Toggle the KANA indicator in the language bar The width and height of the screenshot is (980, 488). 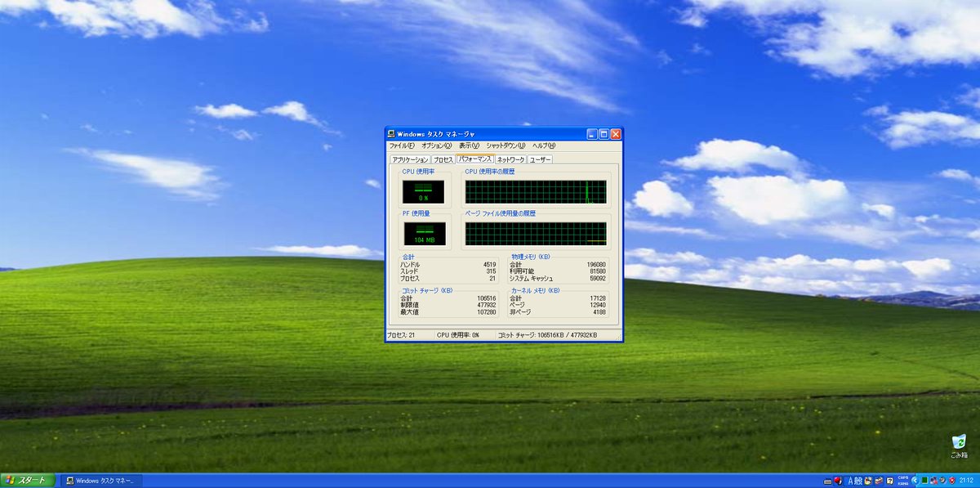[x=903, y=484]
